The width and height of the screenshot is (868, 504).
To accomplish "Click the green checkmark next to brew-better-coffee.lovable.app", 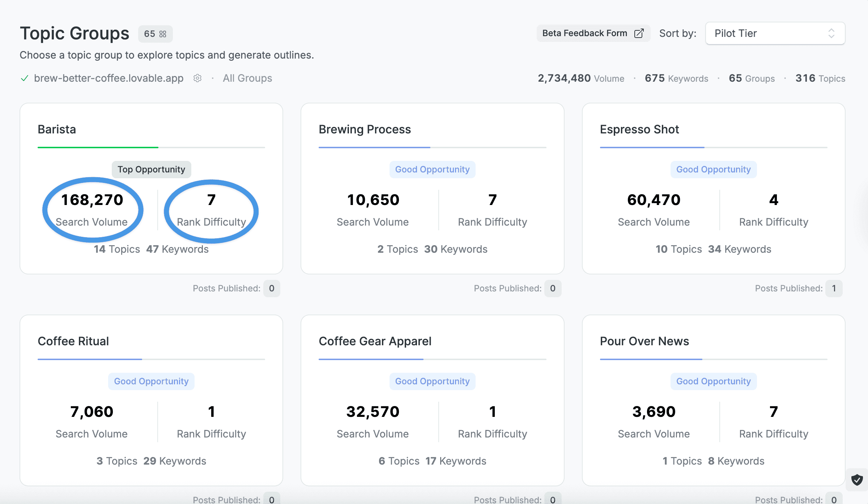I will coord(25,78).
